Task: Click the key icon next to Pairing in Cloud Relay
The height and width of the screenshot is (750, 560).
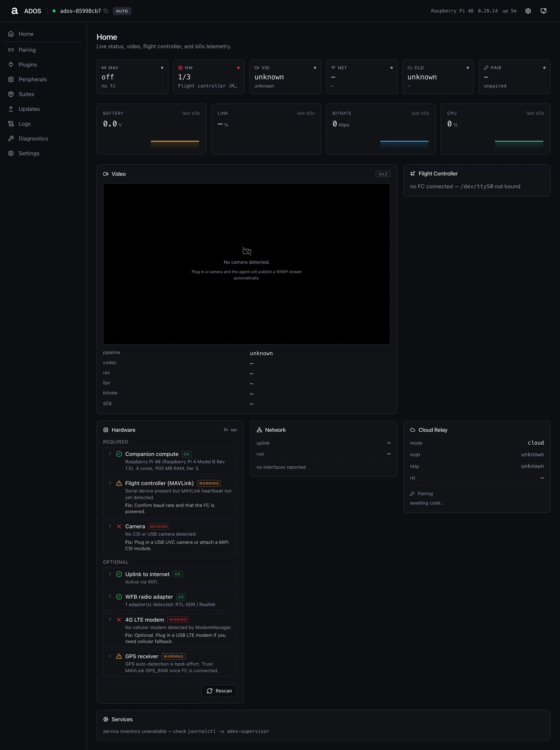Action: 412,494
